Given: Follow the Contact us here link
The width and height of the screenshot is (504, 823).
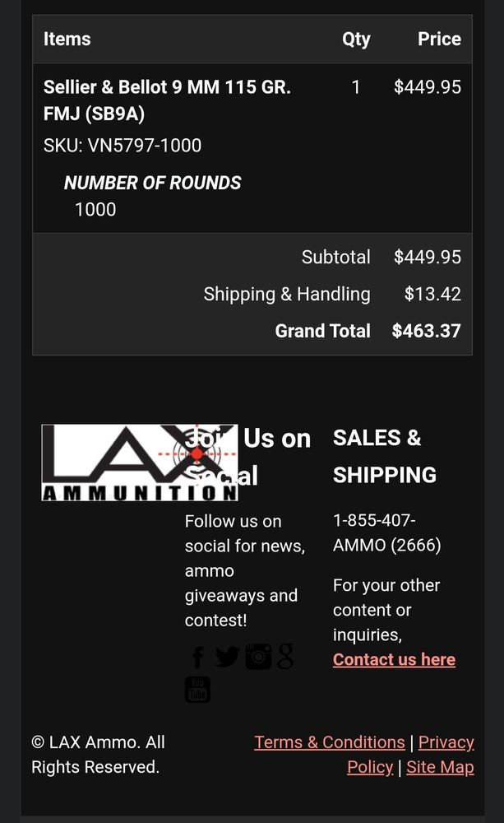Looking at the screenshot, I should pyautogui.click(x=394, y=659).
